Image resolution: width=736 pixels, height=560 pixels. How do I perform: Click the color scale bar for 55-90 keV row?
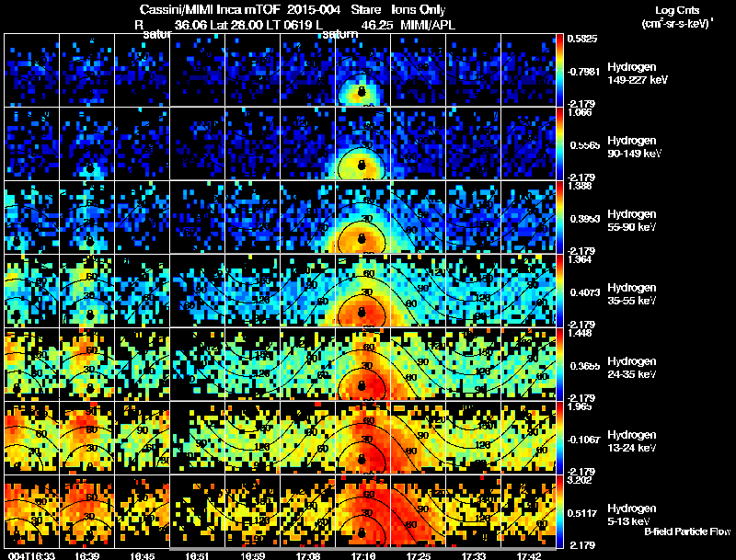tap(559, 218)
